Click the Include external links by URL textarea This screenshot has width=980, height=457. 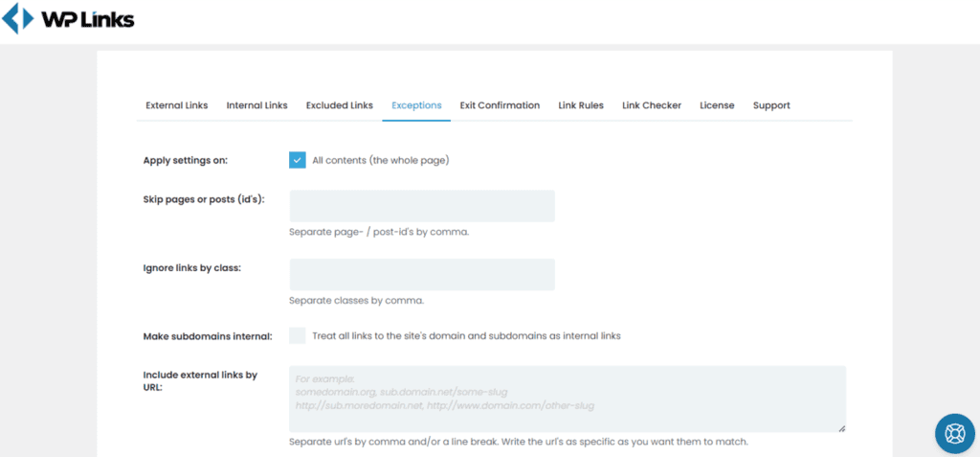[568, 400]
